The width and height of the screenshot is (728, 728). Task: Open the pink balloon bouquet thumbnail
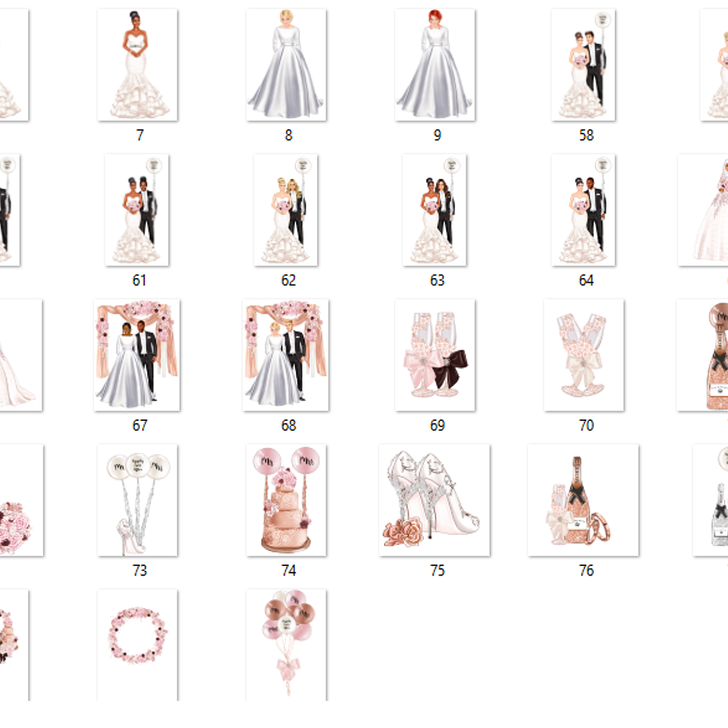(x=286, y=644)
